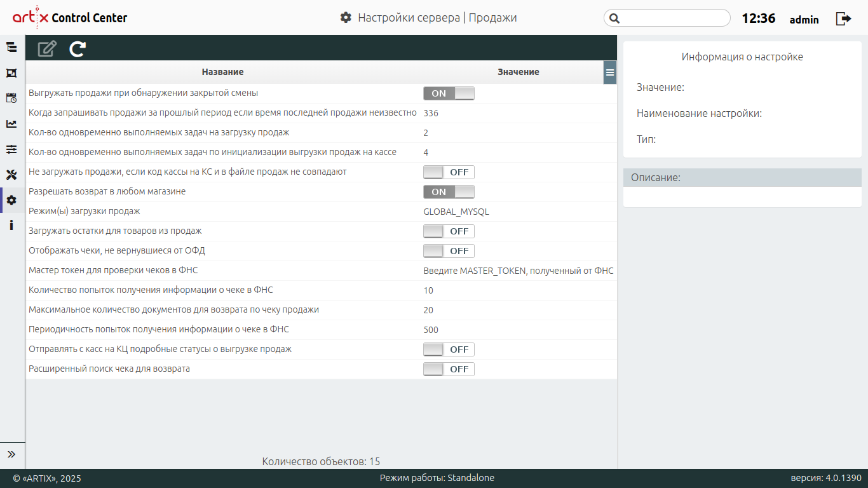The height and width of the screenshot is (488, 868).
Task: Open the sliders sidebar icon
Action: point(11,149)
